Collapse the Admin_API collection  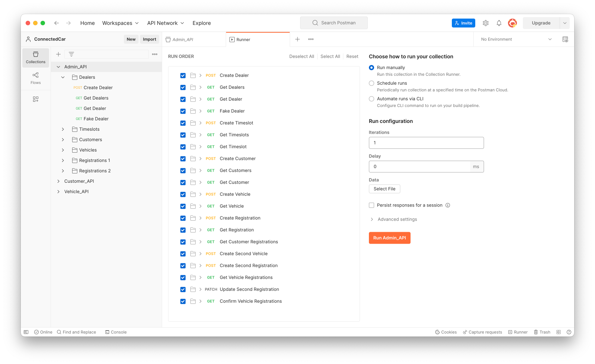click(x=58, y=67)
